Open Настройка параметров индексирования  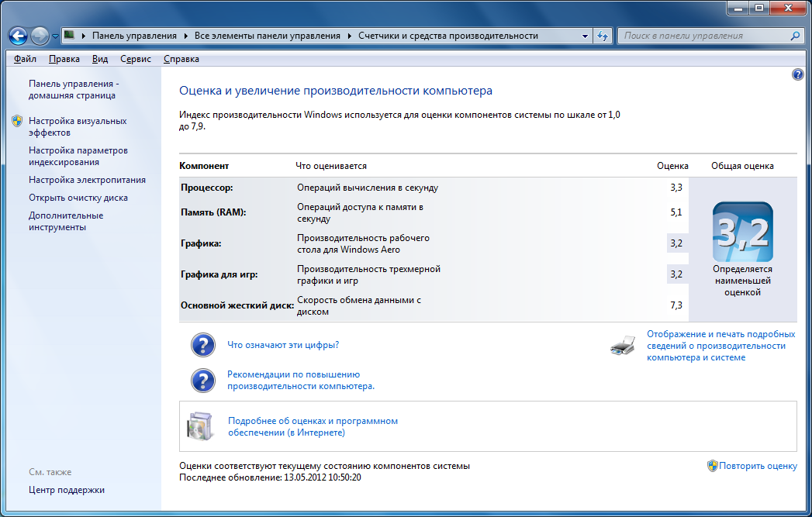coord(78,157)
